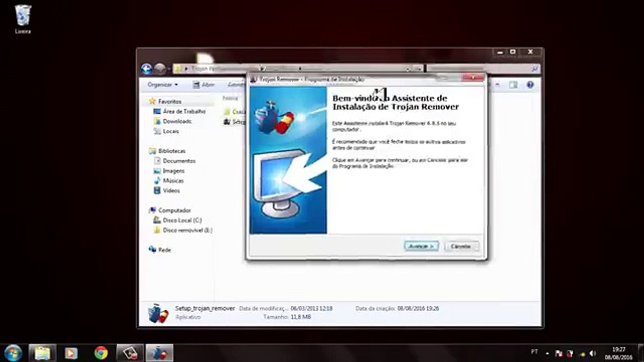Select Locais in the navigation pane

click(171, 131)
